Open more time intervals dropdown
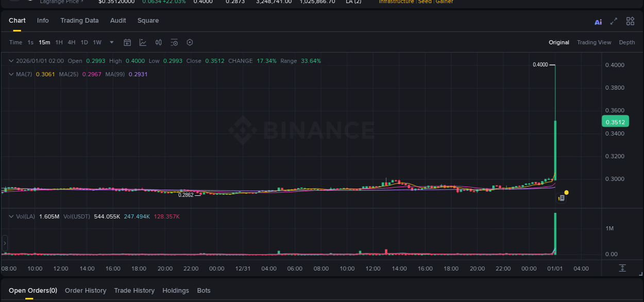 pos(112,42)
